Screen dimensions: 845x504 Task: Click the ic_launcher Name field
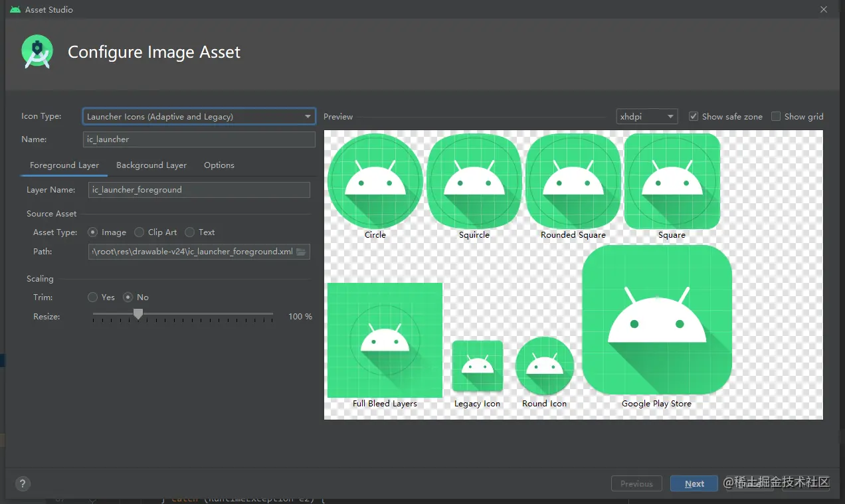199,139
